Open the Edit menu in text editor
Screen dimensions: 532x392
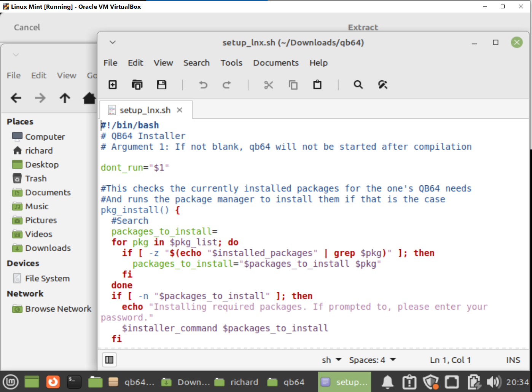135,63
